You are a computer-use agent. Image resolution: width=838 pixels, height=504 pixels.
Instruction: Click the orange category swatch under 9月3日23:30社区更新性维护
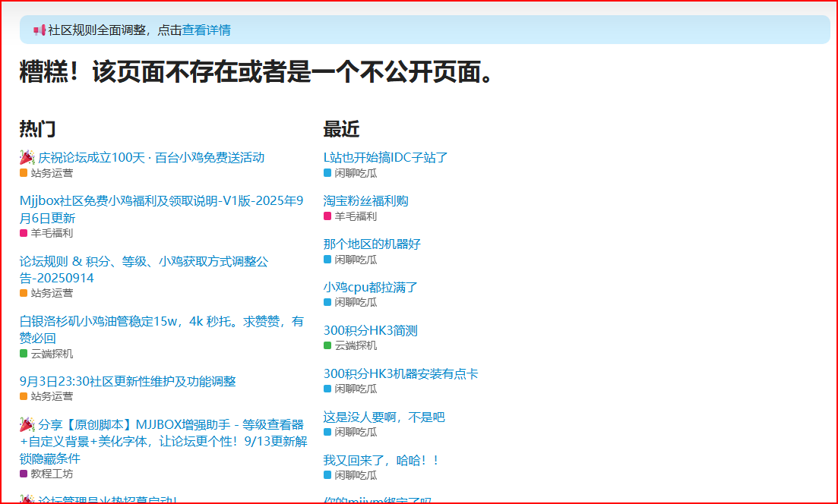(24, 396)
